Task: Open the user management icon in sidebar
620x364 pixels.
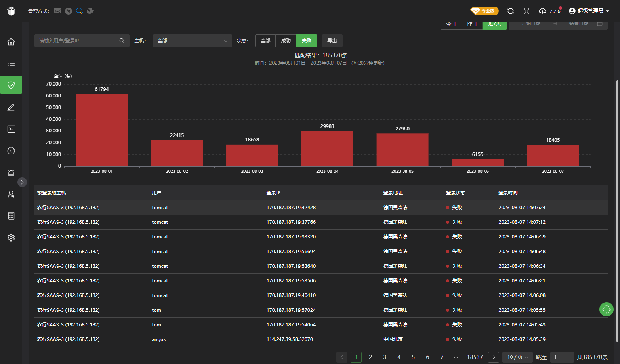Action: click(11, 194)
